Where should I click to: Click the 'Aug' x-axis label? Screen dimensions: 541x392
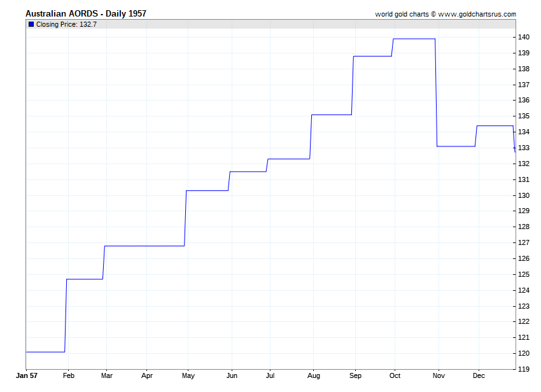[314, 376]
